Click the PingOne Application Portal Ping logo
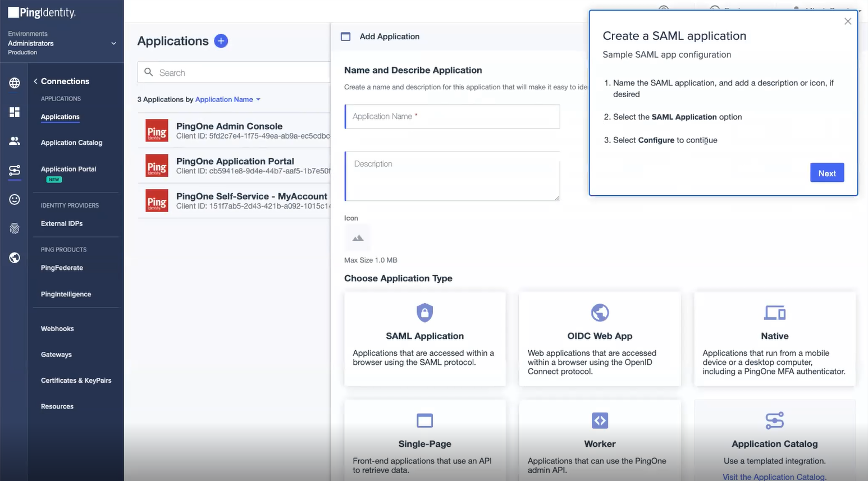 [x=157, y=166]
